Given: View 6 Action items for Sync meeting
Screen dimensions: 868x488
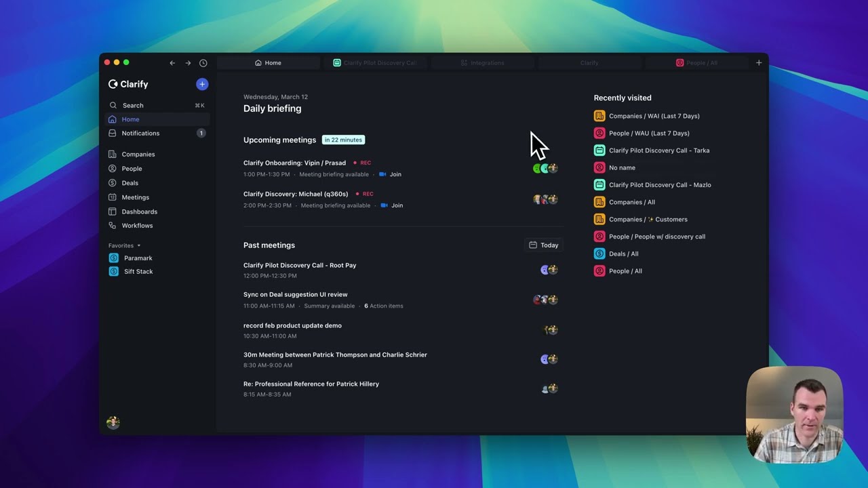Looking at the screenshot, I should click(384, 306).
